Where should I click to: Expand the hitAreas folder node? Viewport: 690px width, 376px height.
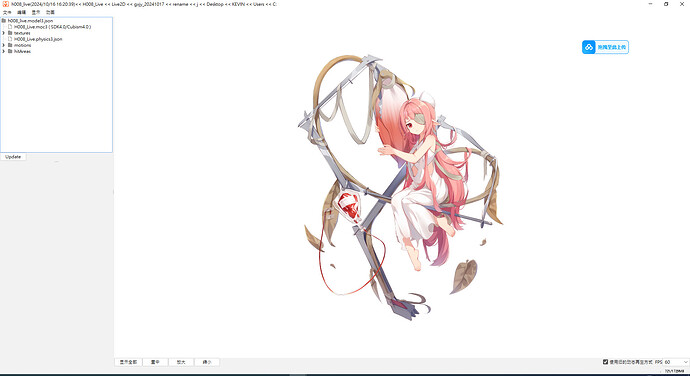4,52
